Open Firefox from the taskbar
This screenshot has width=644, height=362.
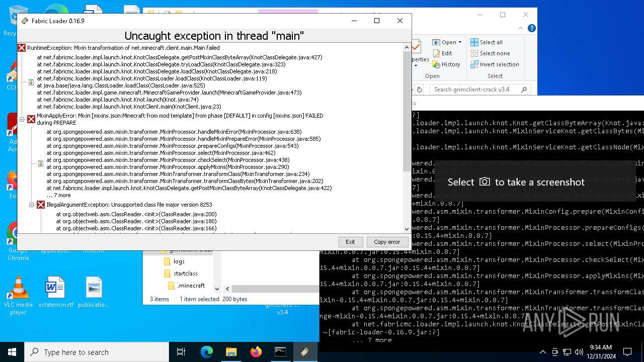(256, 352)
